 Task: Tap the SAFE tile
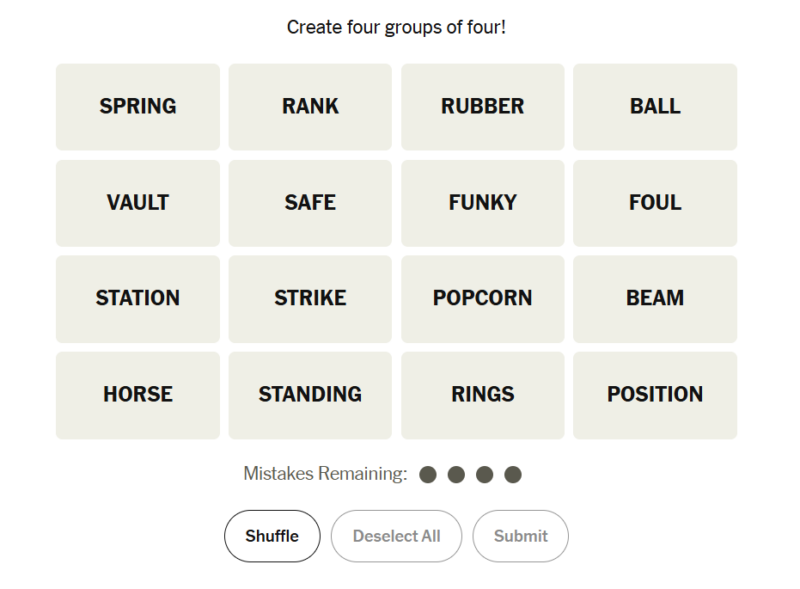(310, 203)
